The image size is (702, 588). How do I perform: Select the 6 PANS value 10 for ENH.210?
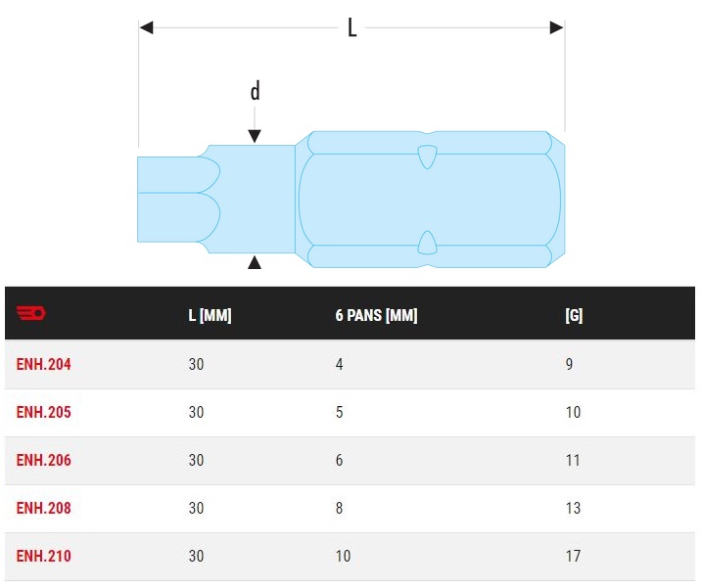(x=343, y=556)
